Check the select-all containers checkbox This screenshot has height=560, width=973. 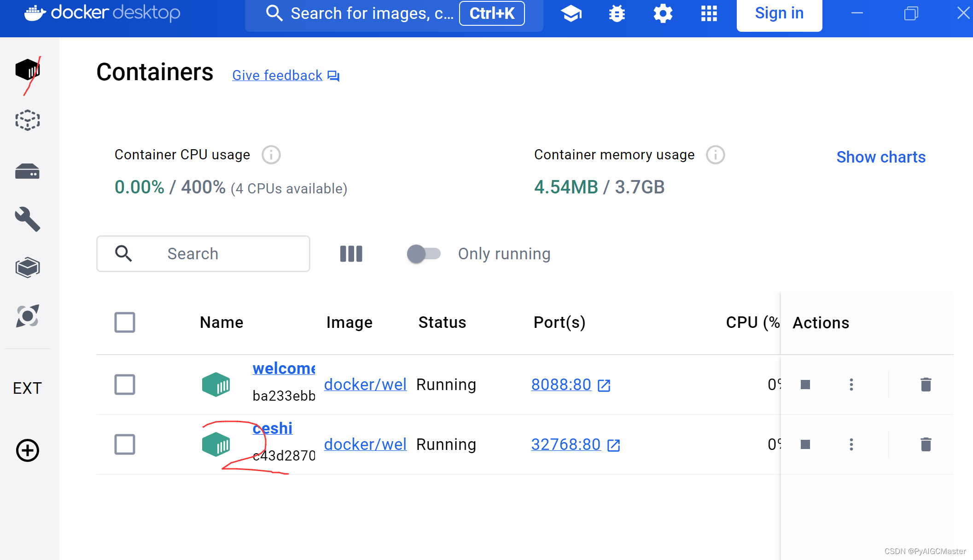[124, 322]
